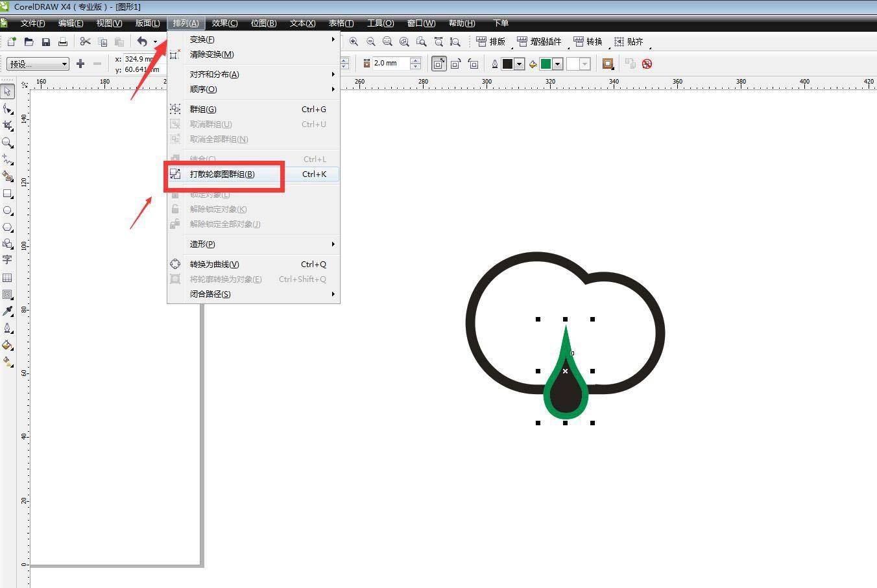Select the Crop tool

pos(8,125)
